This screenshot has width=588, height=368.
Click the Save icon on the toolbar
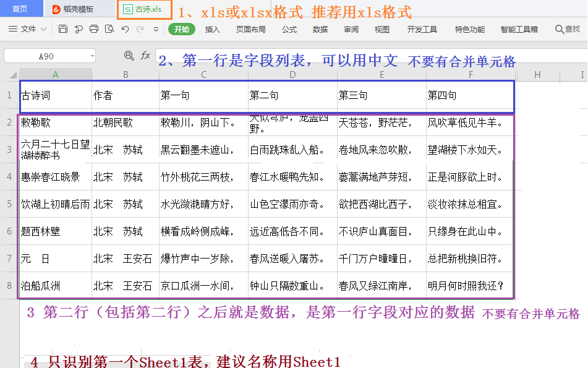[x=64, y=29]
